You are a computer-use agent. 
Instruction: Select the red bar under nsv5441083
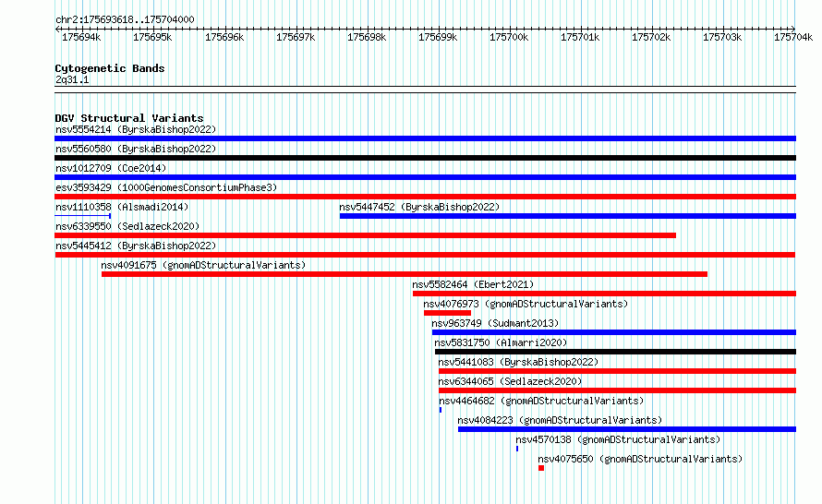click(618, 371)
